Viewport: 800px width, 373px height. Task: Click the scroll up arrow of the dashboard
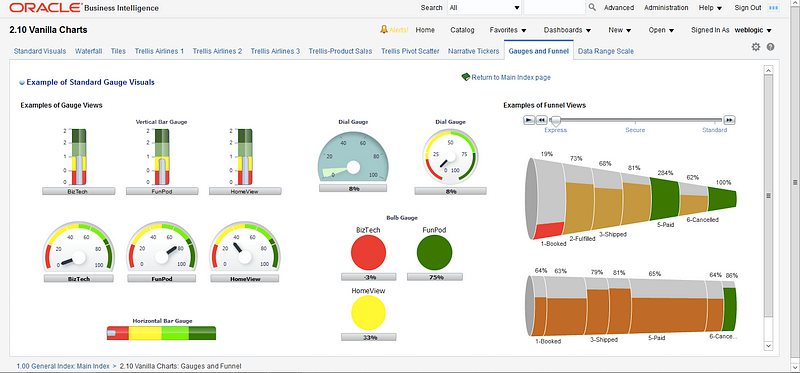click(768, 69)
